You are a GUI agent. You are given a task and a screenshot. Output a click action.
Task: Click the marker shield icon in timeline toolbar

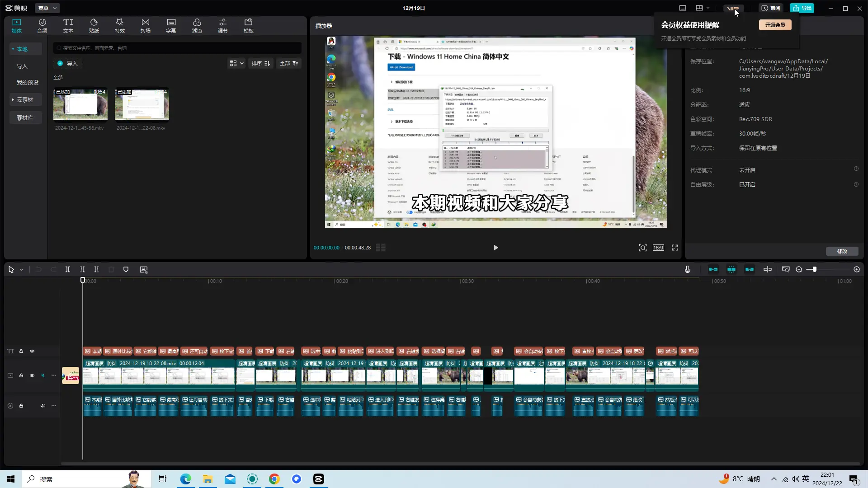(x=126, y=270)
